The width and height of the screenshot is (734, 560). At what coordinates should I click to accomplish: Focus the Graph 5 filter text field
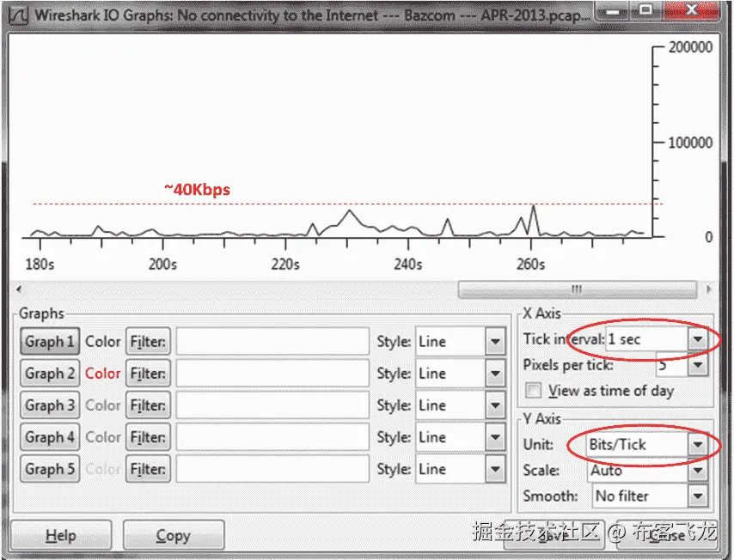(x=272, y=469)
